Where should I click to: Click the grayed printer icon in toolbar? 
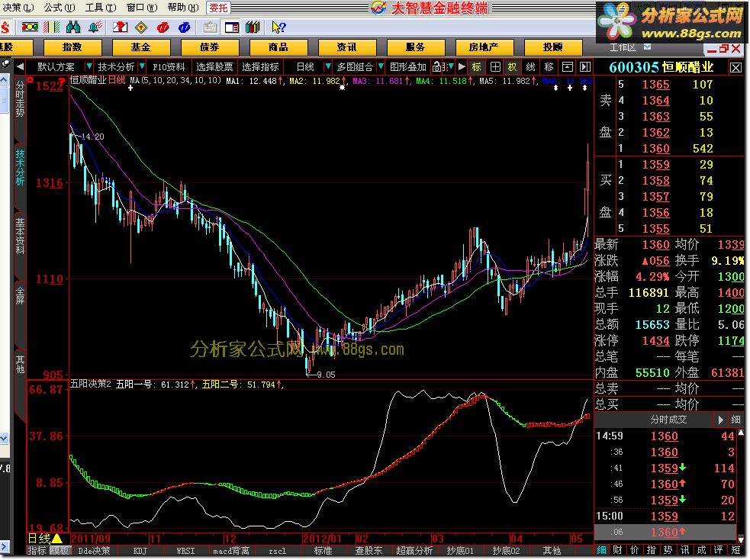211,27
